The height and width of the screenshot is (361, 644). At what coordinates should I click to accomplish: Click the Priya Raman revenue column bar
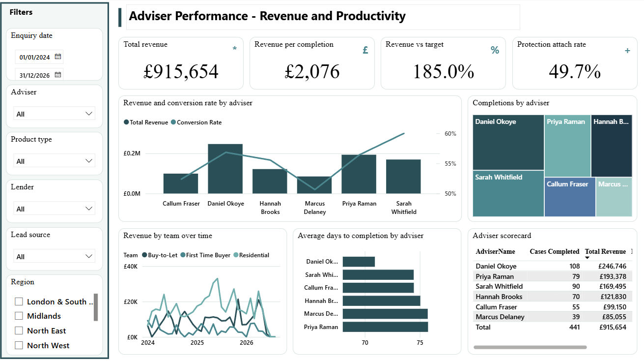(x=359, y=174)
